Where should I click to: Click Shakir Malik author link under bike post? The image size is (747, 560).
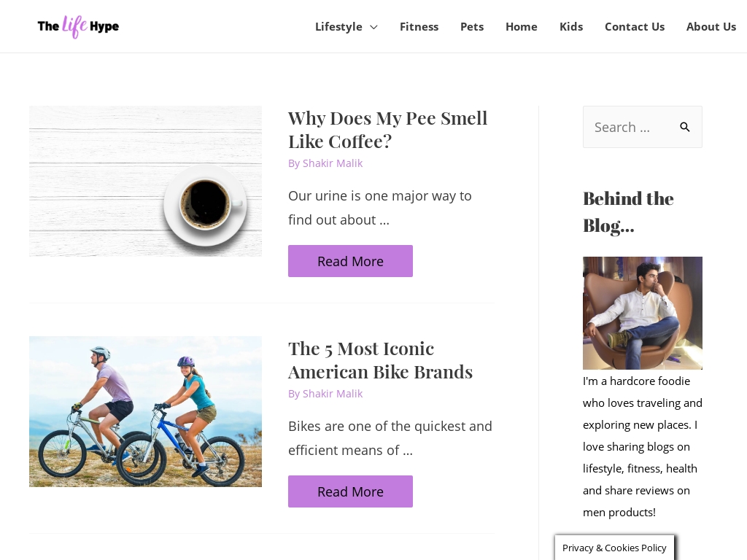[x=333, y=394]
